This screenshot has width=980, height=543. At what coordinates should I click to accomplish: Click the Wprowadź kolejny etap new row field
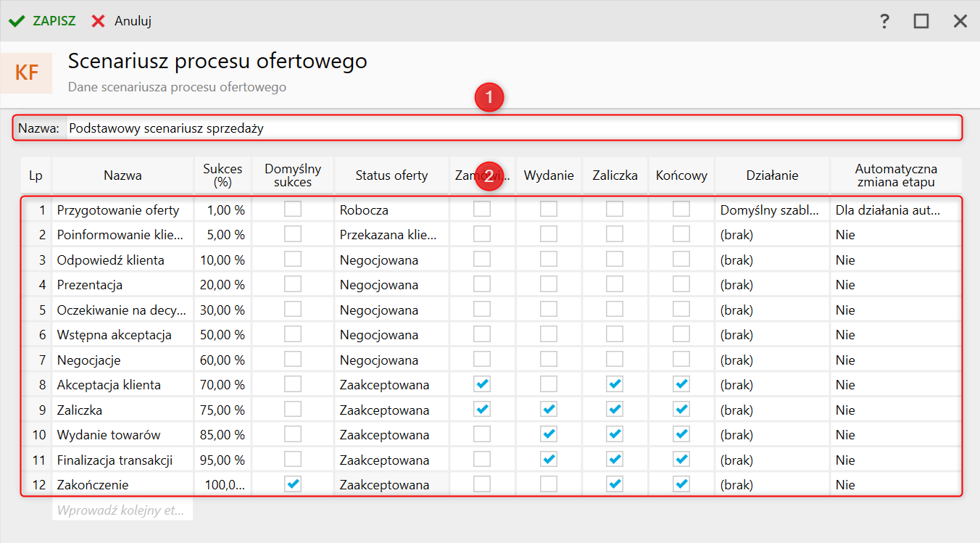pyautogui.click(x=122, y=510)
